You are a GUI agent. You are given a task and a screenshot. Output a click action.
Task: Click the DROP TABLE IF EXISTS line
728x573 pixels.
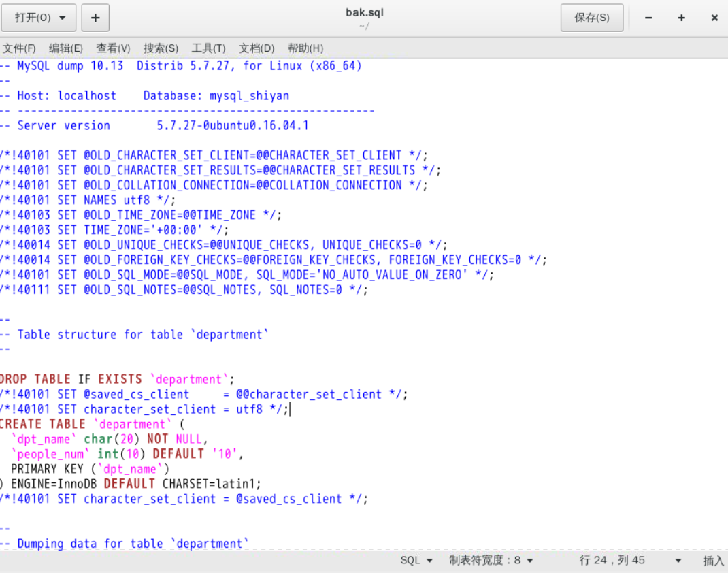[x=118, y=379]
